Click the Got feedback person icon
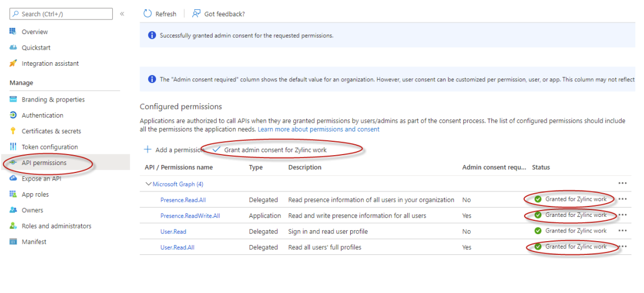This screenshot has height=293, width=644. (196, 14)
